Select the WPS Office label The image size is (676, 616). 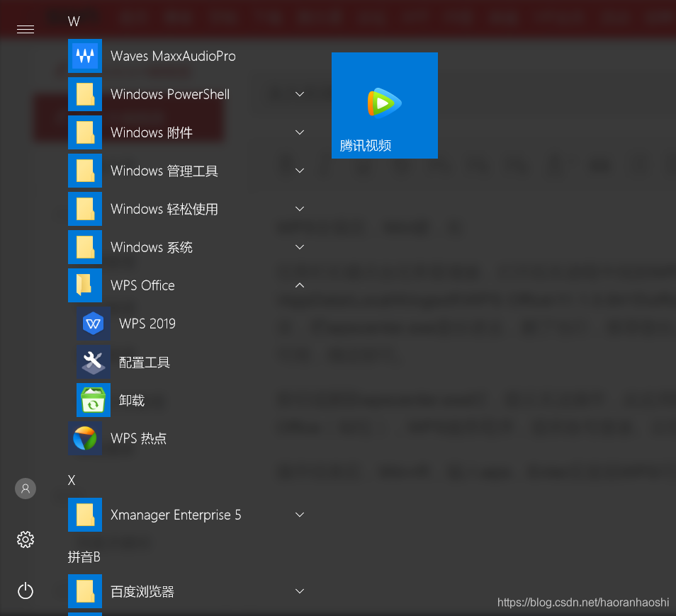click(142, 285)
